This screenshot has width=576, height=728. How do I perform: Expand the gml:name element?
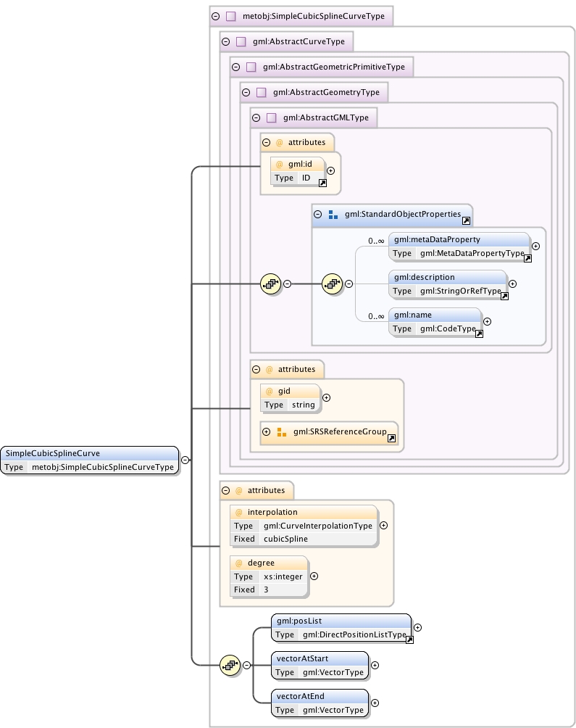coord(487,321)
